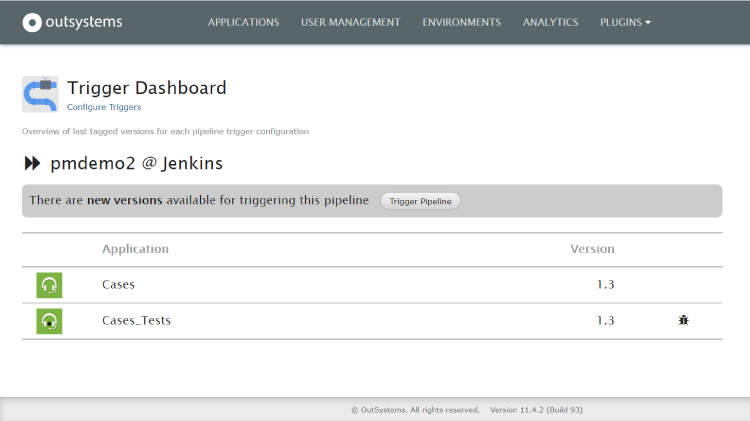750x421 pixels.
Task: Open the Applications menu
Action: click(243, 22)
